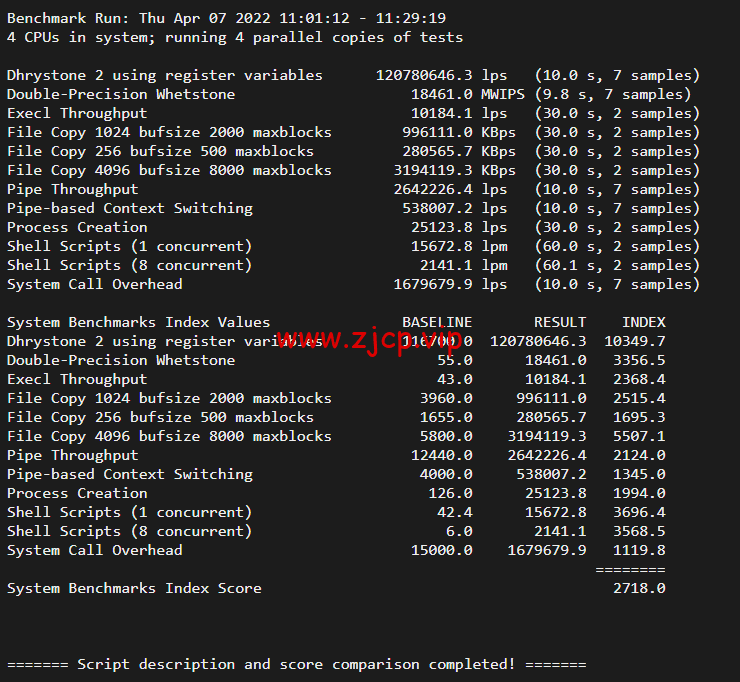Click the 'RESULT' column header
Image resolution: width=740 pixels, height=682 pixels.
click(560, 322)
